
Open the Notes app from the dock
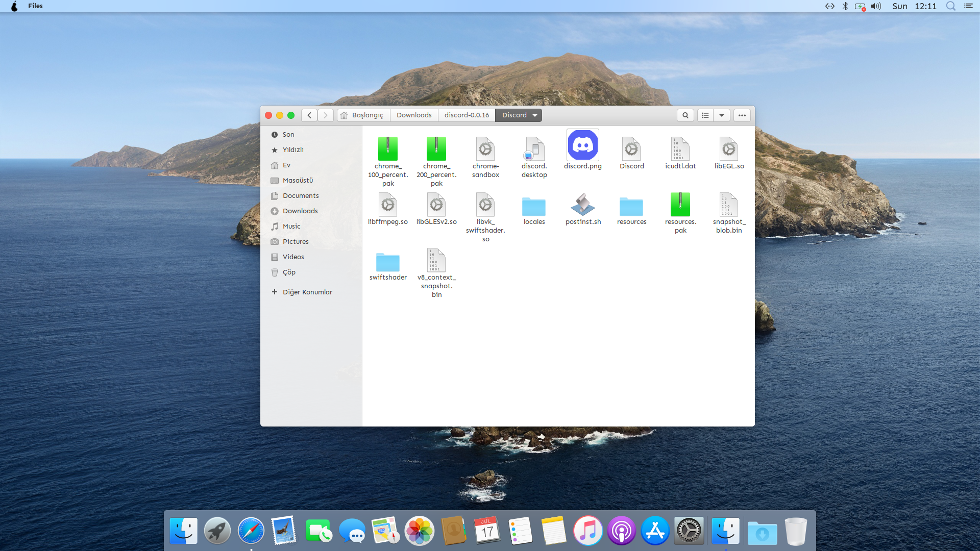pos(554,531)
